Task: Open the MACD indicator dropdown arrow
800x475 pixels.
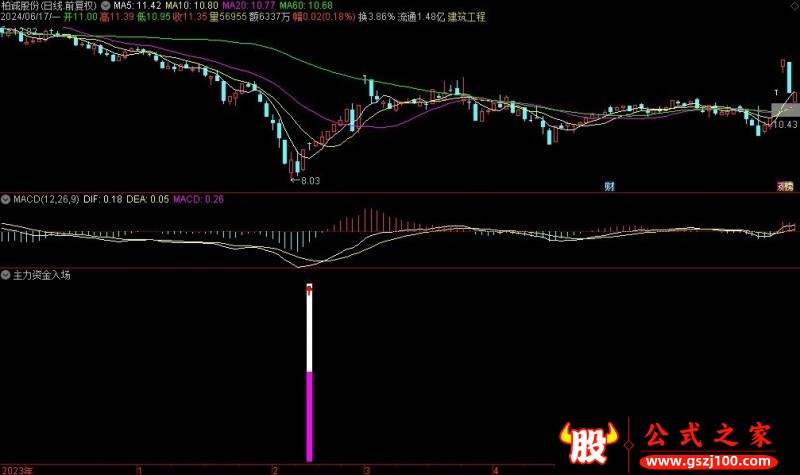Action: (6, 199)
